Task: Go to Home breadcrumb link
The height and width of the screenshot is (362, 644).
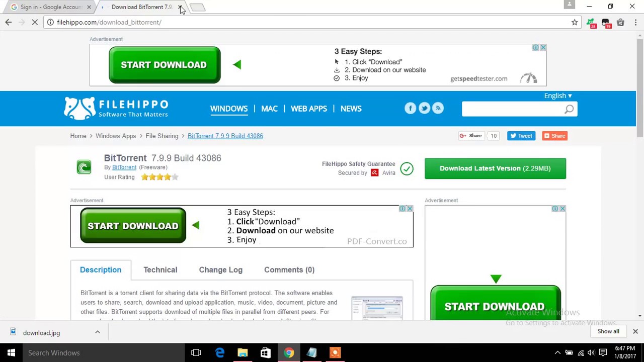Action: pos(78,136)
